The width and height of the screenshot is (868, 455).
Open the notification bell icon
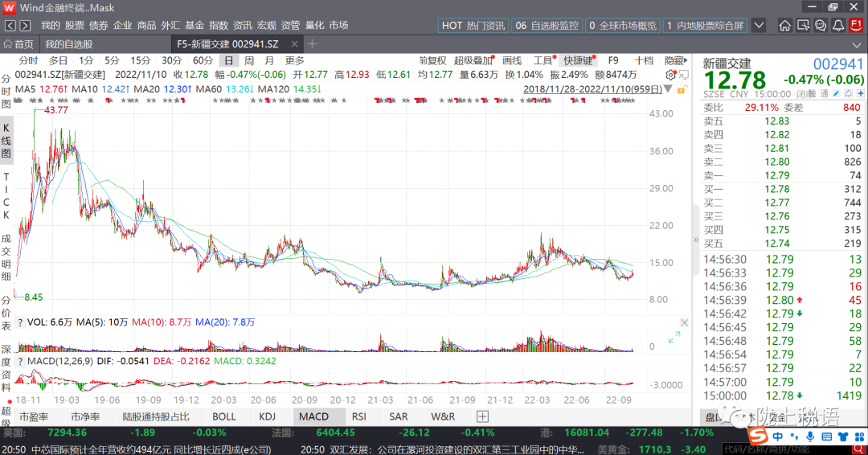[838, 26]
